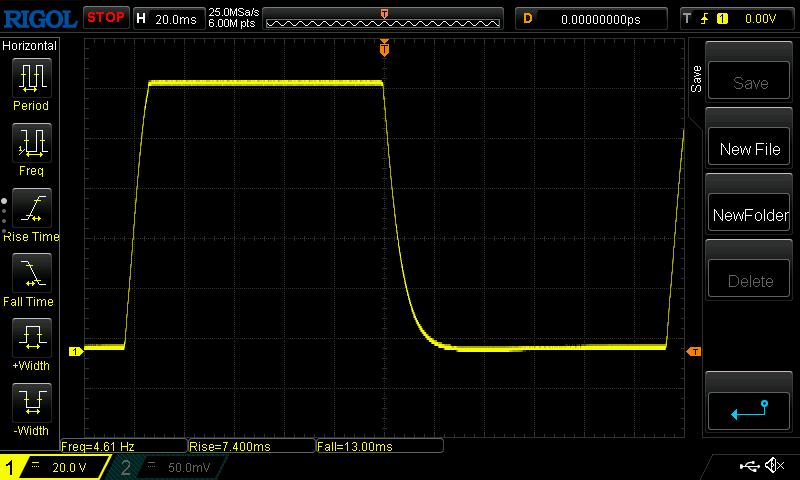Click the red STOP status indicator
The height and width of the screenshot is (480, 800).
(x=106, y=17)
